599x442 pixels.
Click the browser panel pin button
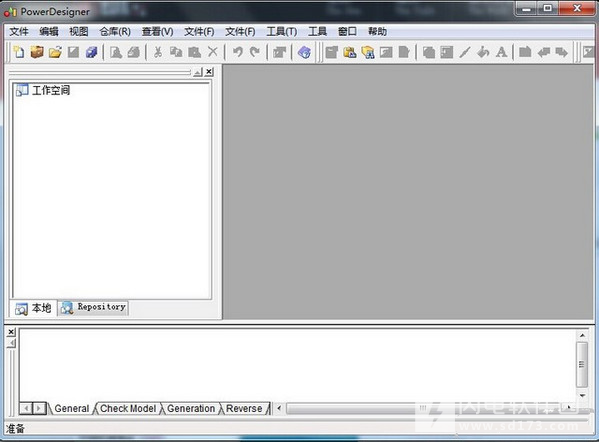(x=198, y=72)
